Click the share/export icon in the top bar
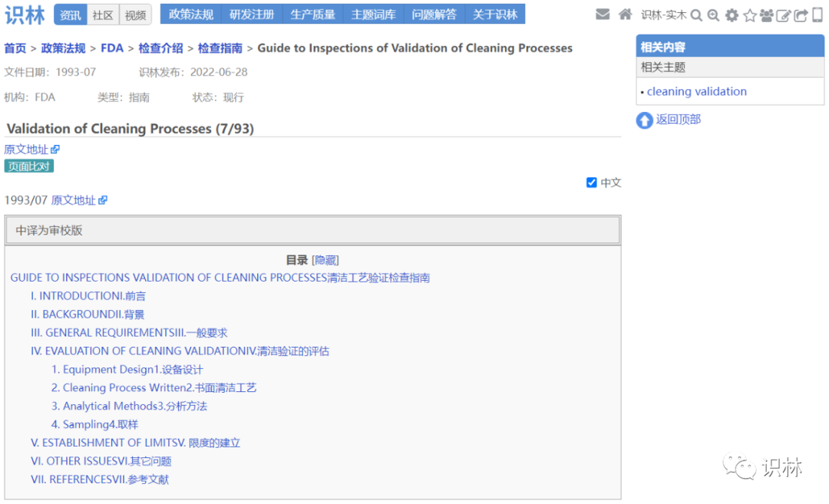Viewport: 829px width, 504px height. tap(801, 13)
